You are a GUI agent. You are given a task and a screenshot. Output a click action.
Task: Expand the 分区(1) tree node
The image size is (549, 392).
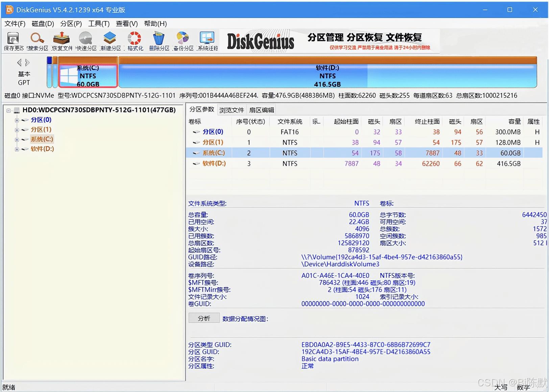pyautogui.click(x=17, y=130)
